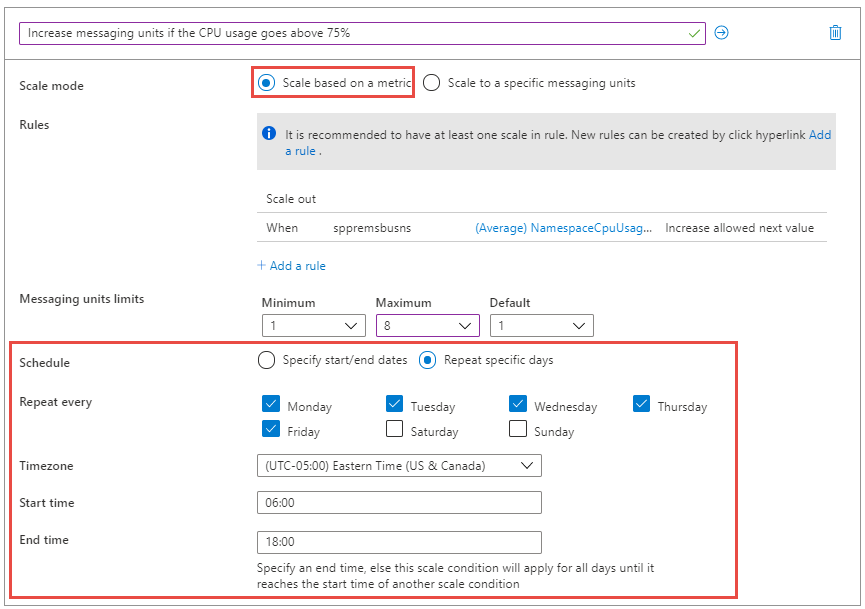Open the Maximum messaging units dropdown

pos(428,325)
